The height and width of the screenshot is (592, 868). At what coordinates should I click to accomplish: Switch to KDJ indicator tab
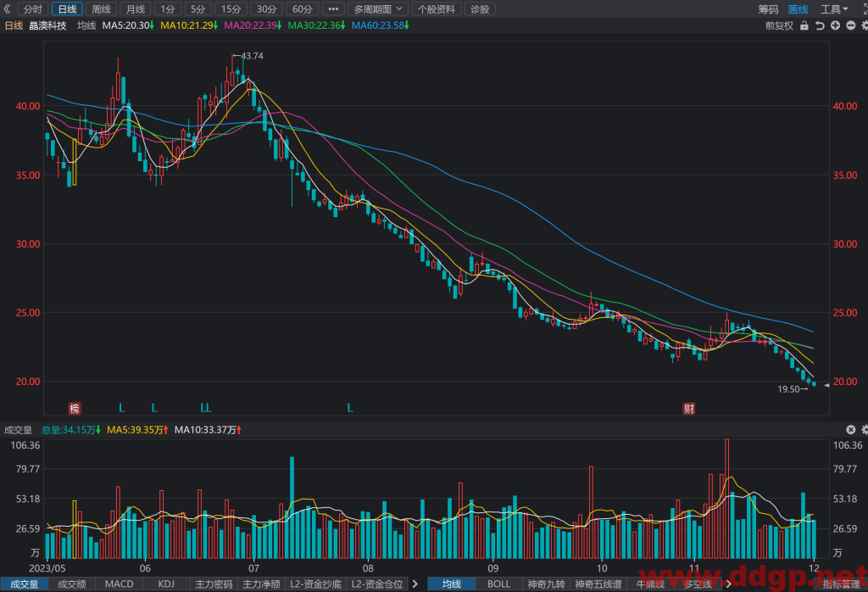coord(166,584)
